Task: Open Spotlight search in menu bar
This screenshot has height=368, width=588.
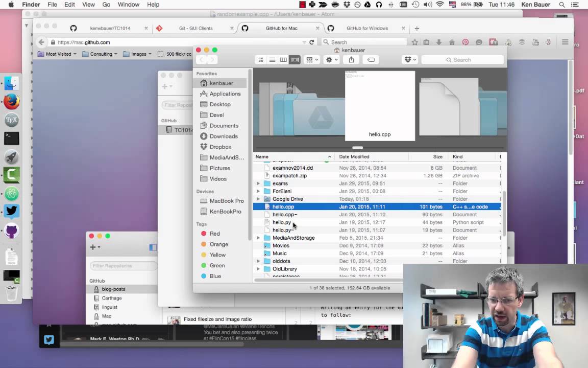Action: [562, 5]
